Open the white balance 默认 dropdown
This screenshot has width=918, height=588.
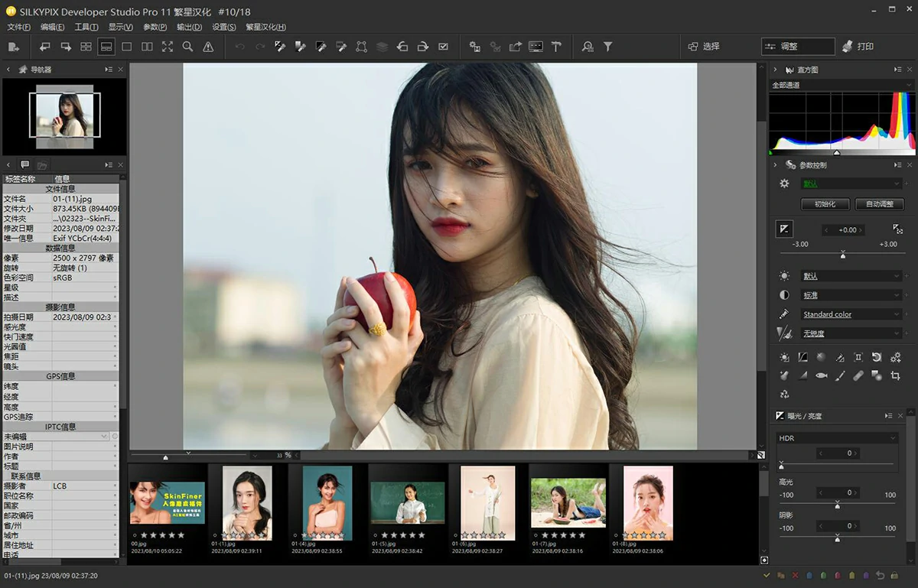tap(851, 276)
